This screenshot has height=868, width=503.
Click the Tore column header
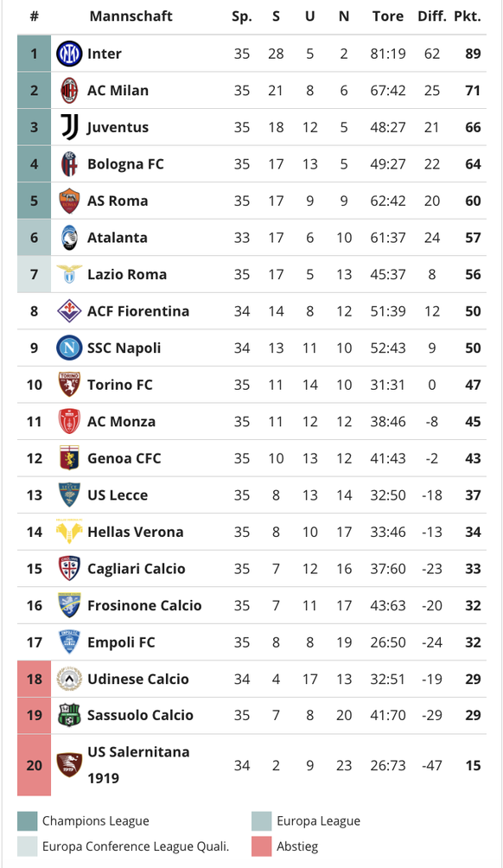pos(388,16)
